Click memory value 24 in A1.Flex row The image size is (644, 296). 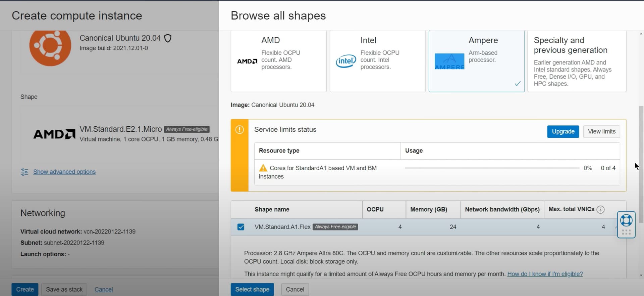coord(453,227)
